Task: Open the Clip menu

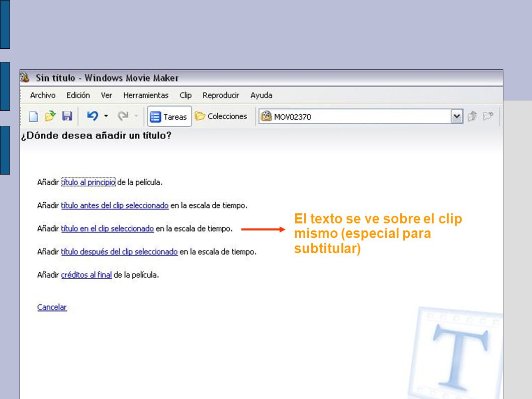Action: pos(186,96)
